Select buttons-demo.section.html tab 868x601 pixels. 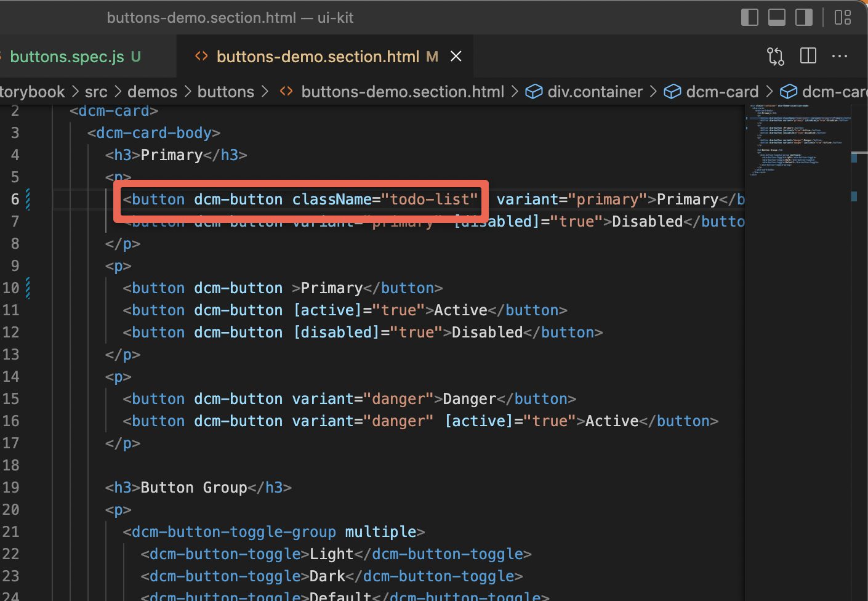(x=326, y=57)
